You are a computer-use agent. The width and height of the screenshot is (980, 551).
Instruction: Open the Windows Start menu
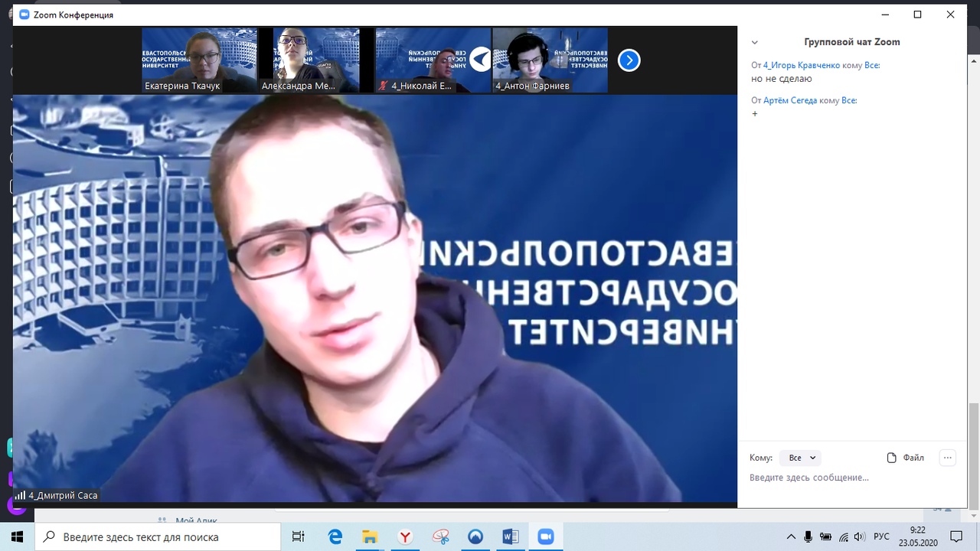[17, 536]
